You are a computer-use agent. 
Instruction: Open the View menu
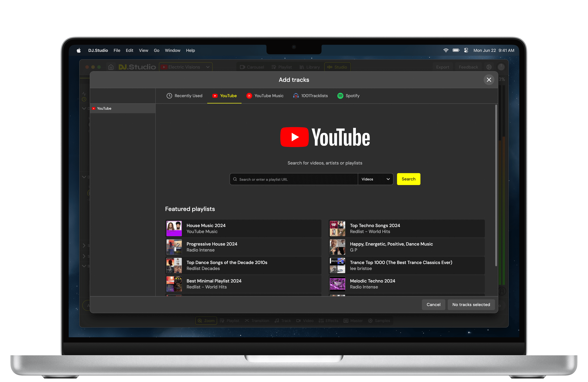tap(144, 50)
